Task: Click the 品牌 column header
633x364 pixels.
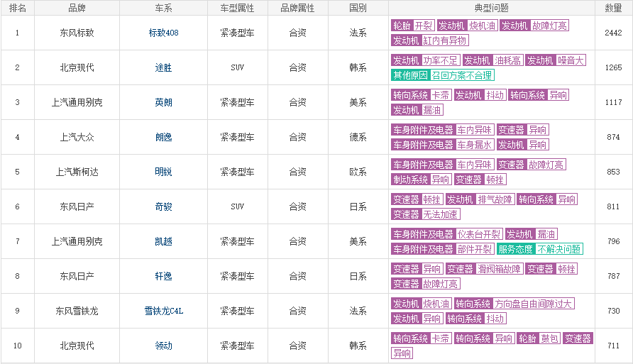Action: coord(77,8)
